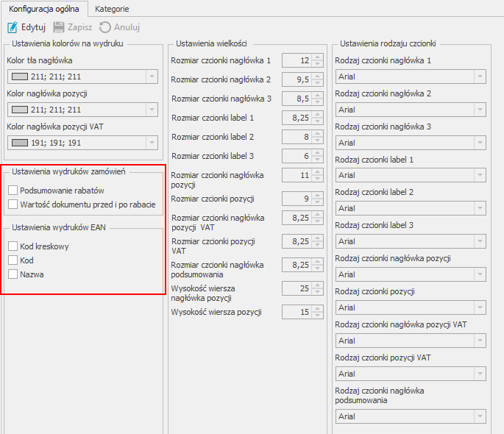
Task: Enable Podsumowanie rabatów checkbox
Action: 13,191
